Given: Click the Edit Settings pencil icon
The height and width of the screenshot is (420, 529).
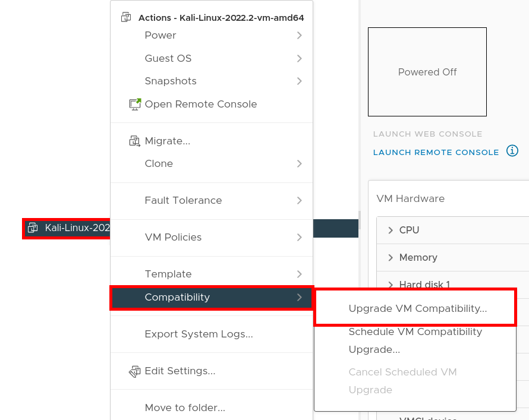Looking at the screenshot, I should point(133,371).
